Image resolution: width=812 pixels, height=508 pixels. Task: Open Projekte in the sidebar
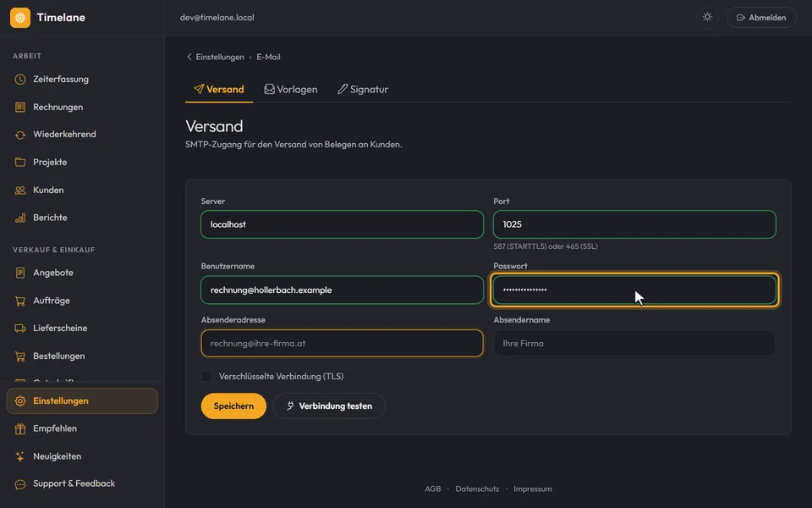82,163
